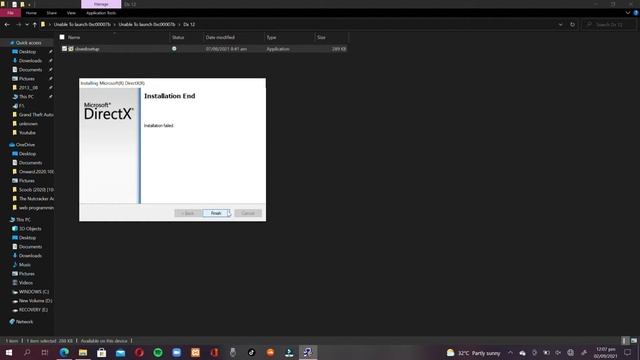Screen dimensions: 640x360
Task: Refresh the Dx 12 folder view
Action: pyautogui.click(x=572, y=24)
